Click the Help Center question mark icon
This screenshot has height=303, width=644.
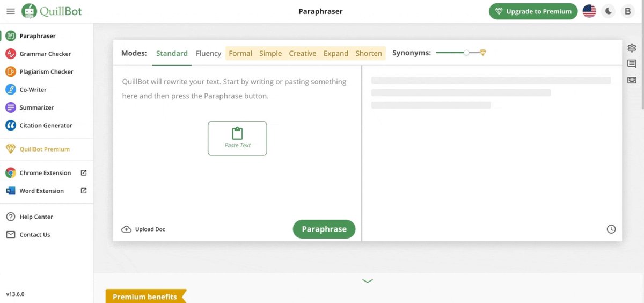(10, 217)
